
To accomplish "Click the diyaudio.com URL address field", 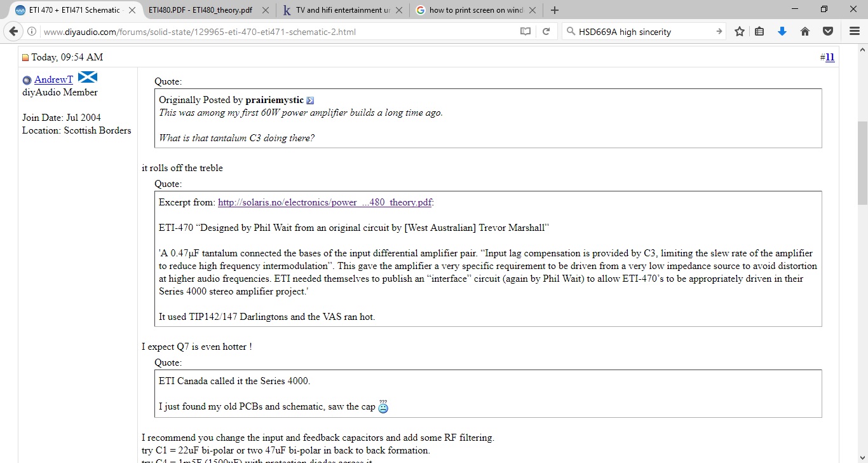I will pos(276,32).
